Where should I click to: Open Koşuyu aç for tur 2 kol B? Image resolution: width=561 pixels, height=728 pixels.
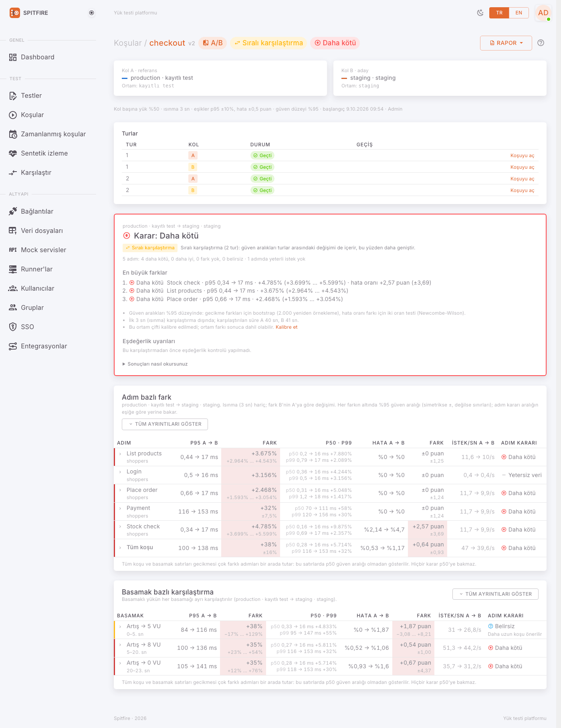(522, 190)
